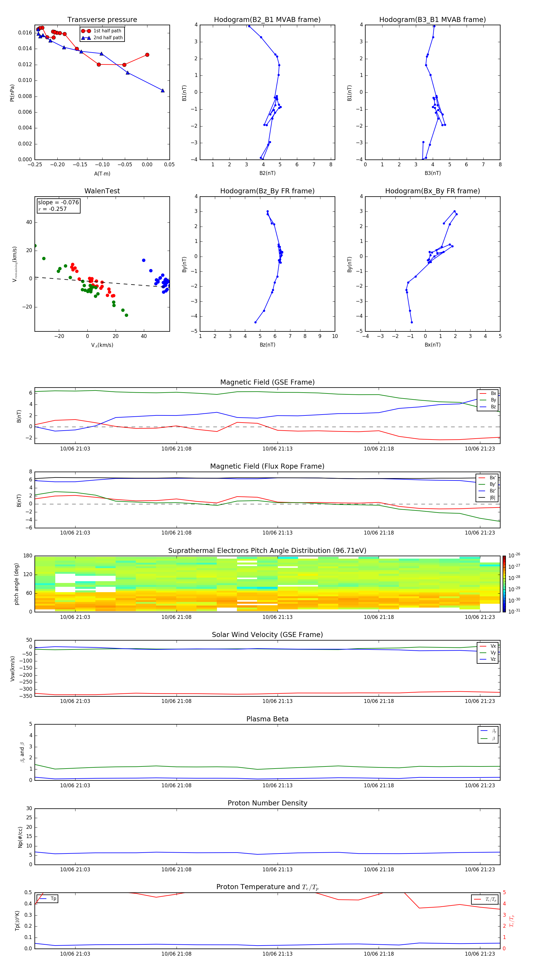535x980 pixels.
Task: Click the 'Pt(nPa)' y-axis label
Action: 12,93
